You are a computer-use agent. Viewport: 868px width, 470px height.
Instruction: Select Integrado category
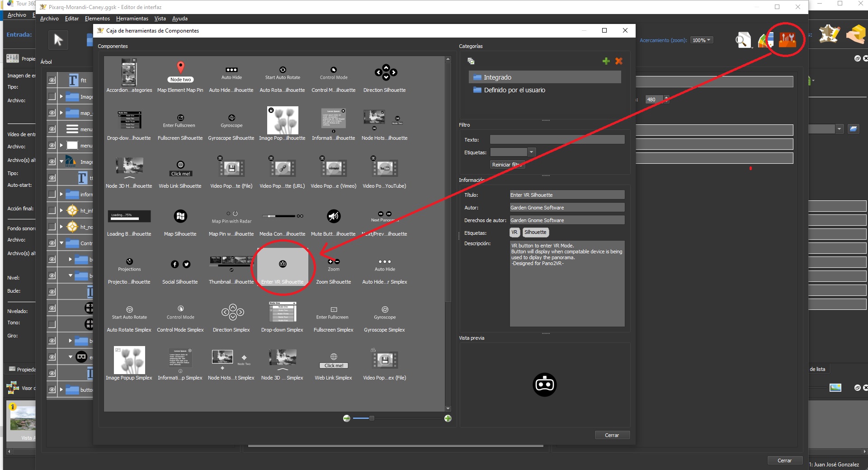coord(545,77)
